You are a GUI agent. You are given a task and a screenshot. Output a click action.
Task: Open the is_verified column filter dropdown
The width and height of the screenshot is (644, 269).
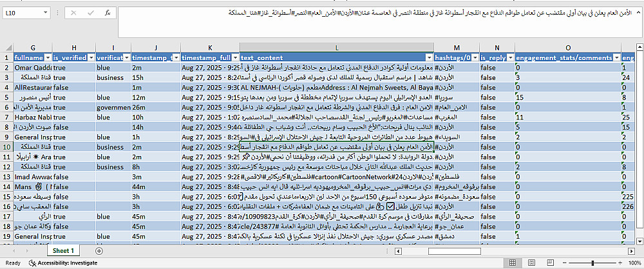91,57
